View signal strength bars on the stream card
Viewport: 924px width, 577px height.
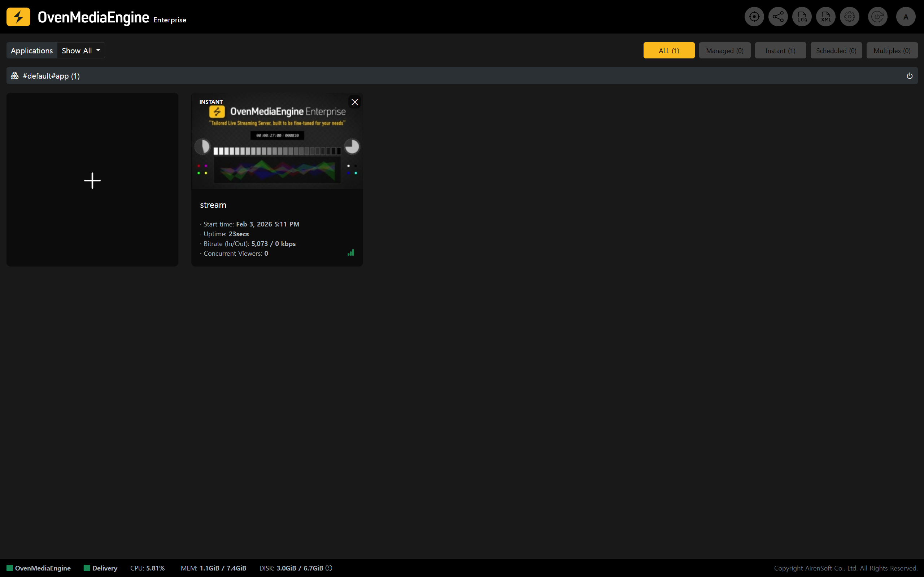click(350, 253)
